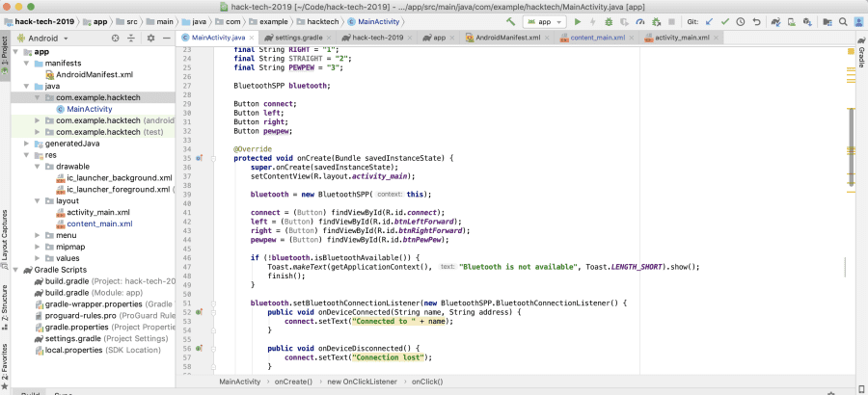
Task: Show Git history clock icon
Action: (741, 22)
